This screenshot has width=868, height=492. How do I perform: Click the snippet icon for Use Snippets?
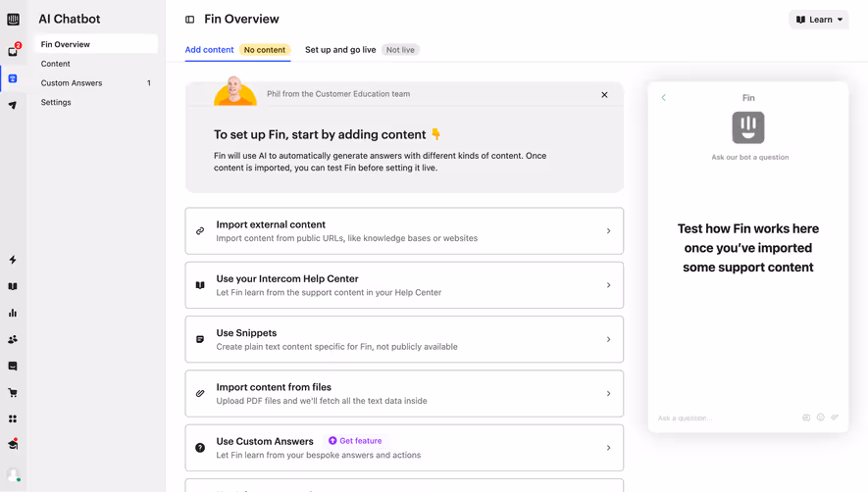[200, 339]
